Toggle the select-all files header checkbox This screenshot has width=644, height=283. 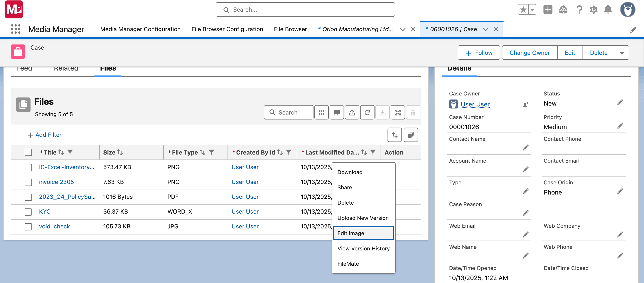28,152
